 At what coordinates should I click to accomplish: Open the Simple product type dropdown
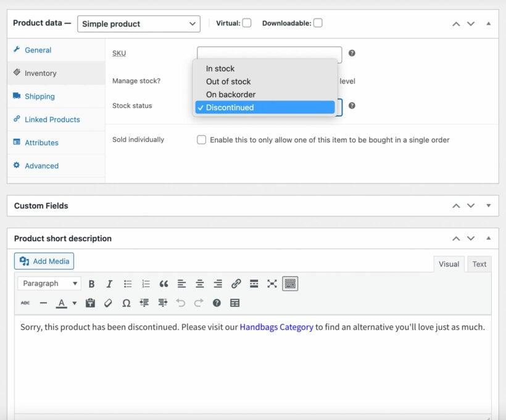pyautogui.click(x=139, y=24)
